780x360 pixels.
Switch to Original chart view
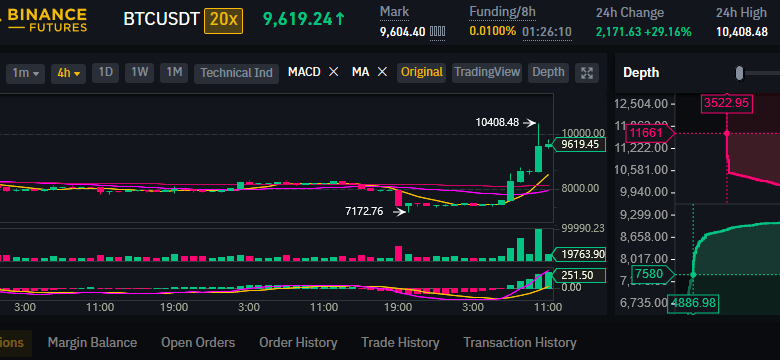[x=421, y=73]
